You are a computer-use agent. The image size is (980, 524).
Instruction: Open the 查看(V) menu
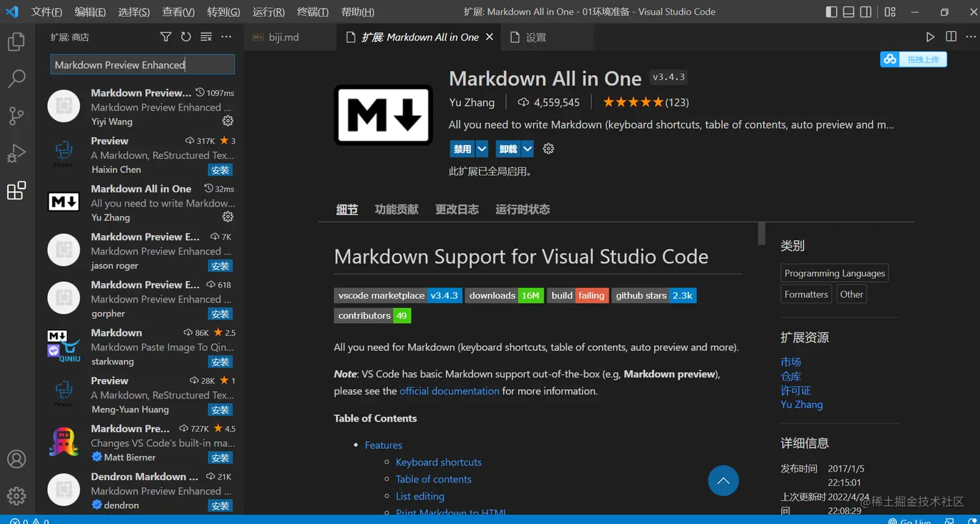[x=178, y=12]
